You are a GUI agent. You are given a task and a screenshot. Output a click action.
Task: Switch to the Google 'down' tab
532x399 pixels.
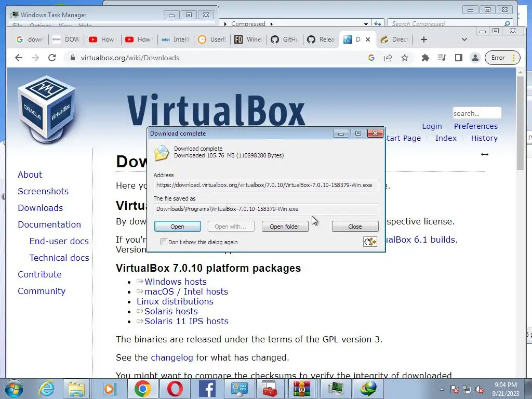pyautogui.click(x=30, y=39)
